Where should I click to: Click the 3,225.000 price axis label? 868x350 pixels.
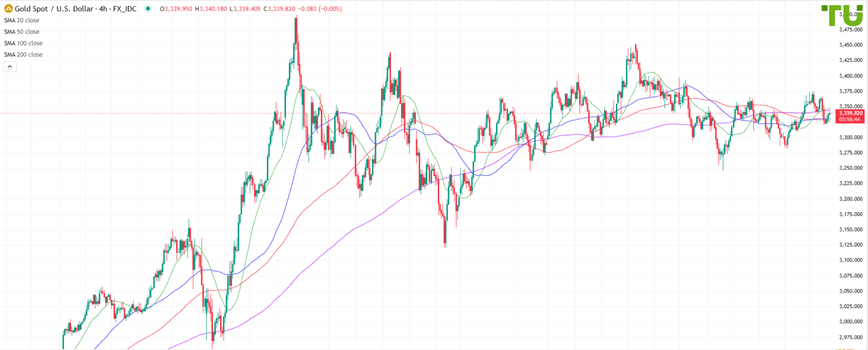(x=851, y=183)
